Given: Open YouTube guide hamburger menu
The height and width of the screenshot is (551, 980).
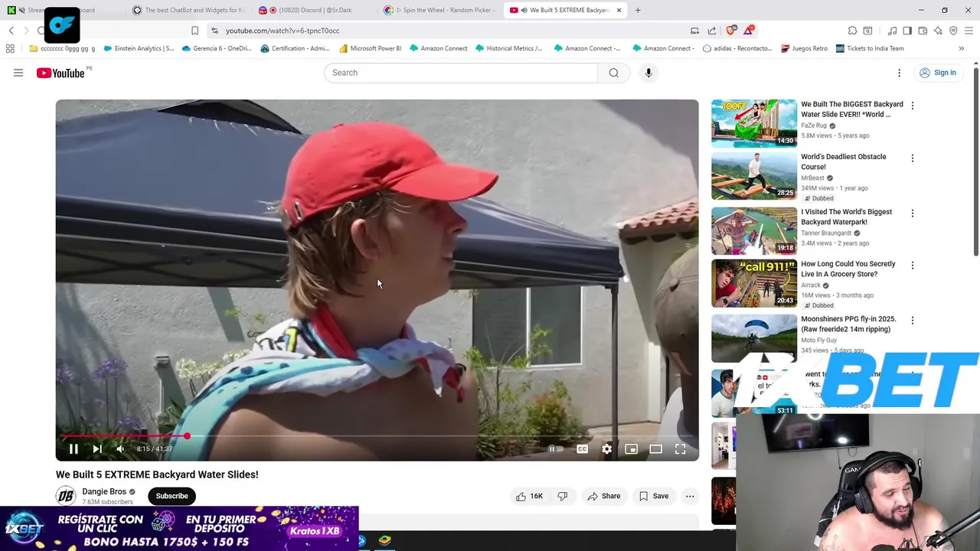Looking at the screenshot, I should (18, 73).
